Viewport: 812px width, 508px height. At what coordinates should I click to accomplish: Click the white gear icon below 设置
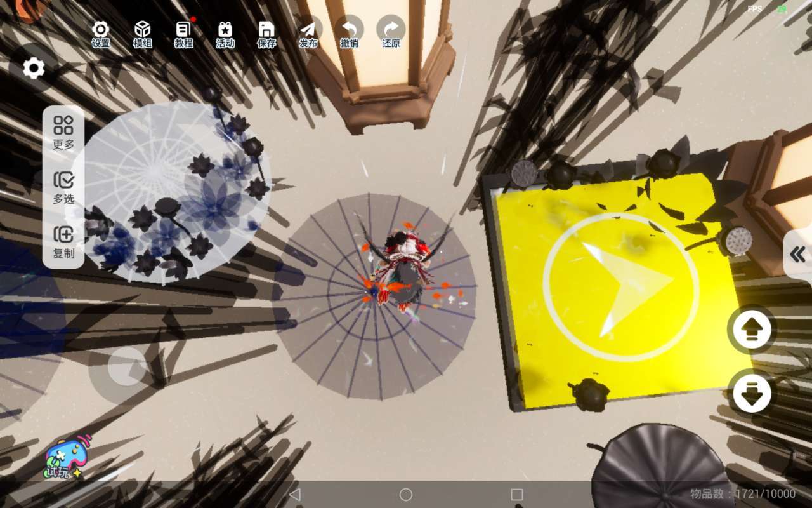(x=34, y=68)
